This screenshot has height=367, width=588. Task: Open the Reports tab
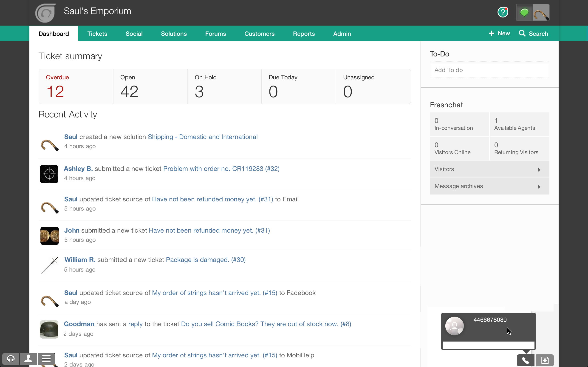pyautogui.click(x=304, y=34)
